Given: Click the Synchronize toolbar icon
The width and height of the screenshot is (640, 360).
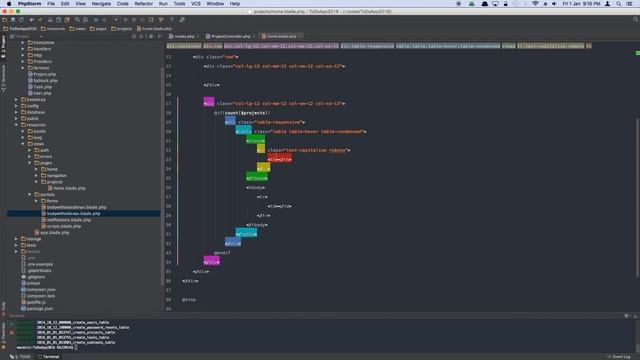Looking at the screenshot, I should pyautogui.click(x=21, y=20).
